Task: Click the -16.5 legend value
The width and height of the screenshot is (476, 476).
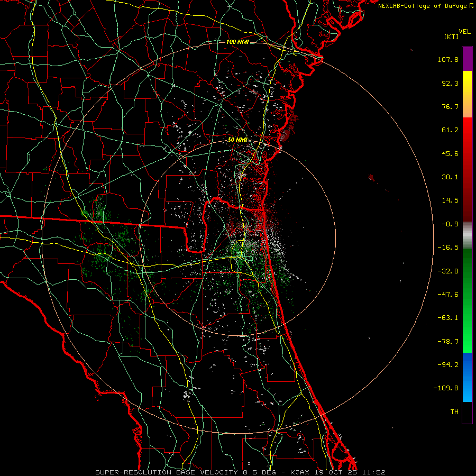Action: point(448,248)
